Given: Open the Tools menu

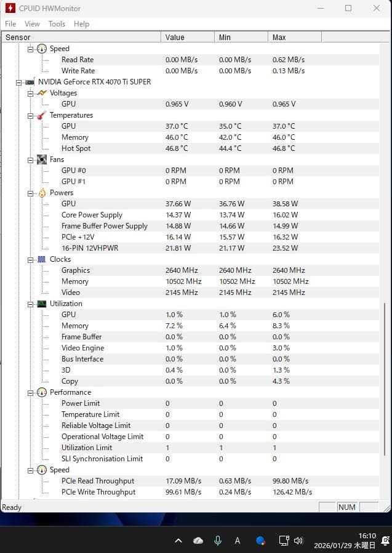Looking at the screenshot, I should 57,23.
